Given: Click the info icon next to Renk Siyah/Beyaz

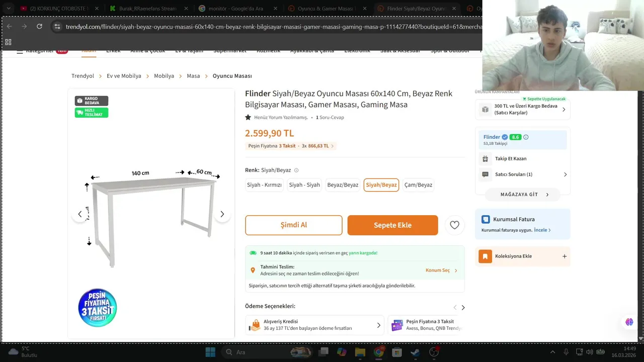Looking at the screenshot, I should click(x=296, y=170).
